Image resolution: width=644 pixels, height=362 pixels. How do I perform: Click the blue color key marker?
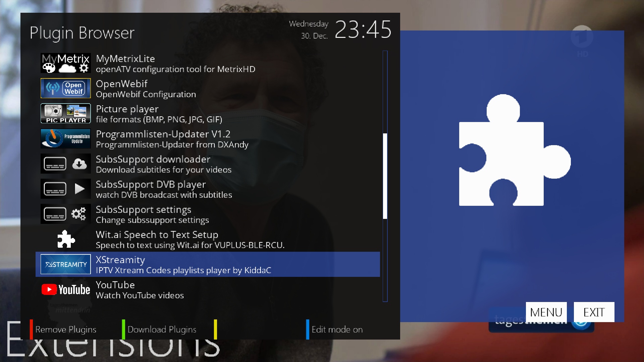(308, 329)
